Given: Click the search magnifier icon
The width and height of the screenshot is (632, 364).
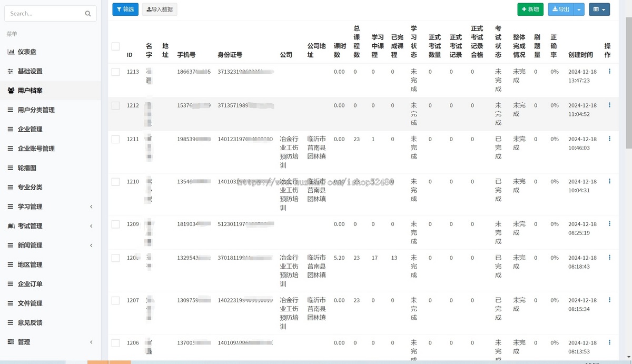Looking at the screenshot, I should click(88, 14).
